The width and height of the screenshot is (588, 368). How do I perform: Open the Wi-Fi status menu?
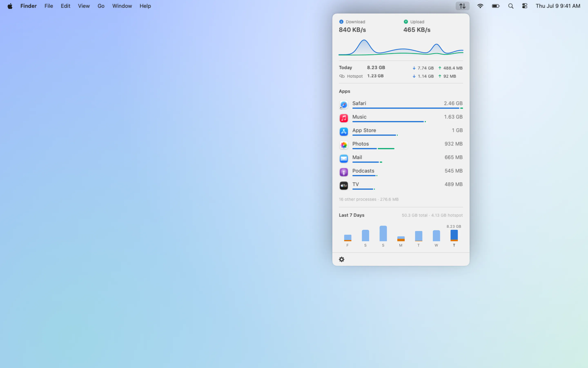pos(480,6)
